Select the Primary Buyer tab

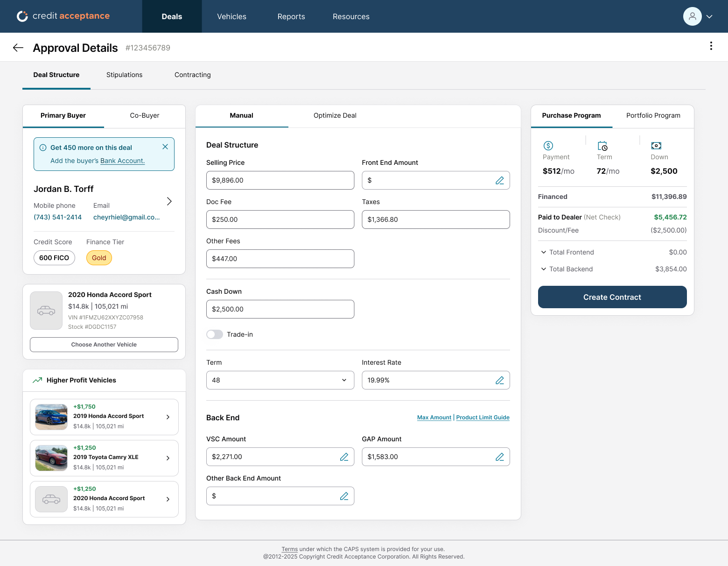pos(63,115)
